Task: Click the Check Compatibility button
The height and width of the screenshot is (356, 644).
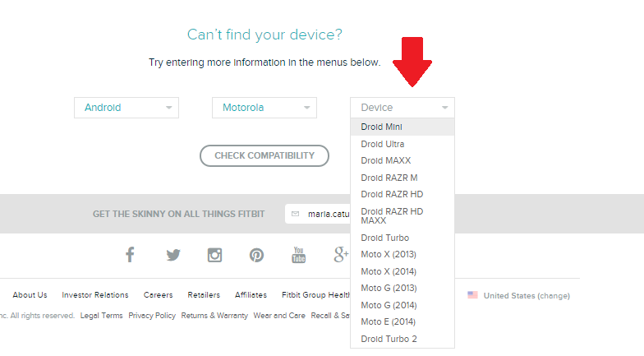Action: click(264, 156)
